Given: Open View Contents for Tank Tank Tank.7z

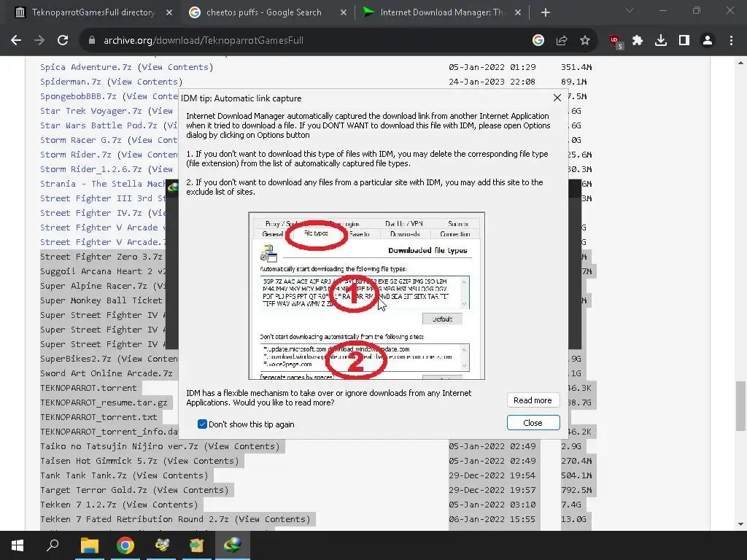Looking at the screenshot, I should pyautogui.click(x=171, y=475).
